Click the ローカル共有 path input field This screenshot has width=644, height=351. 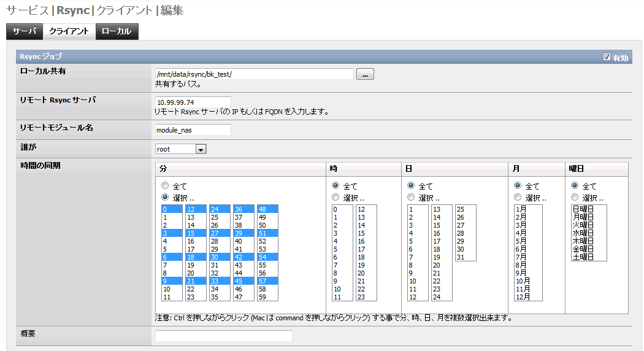[254, 74]
